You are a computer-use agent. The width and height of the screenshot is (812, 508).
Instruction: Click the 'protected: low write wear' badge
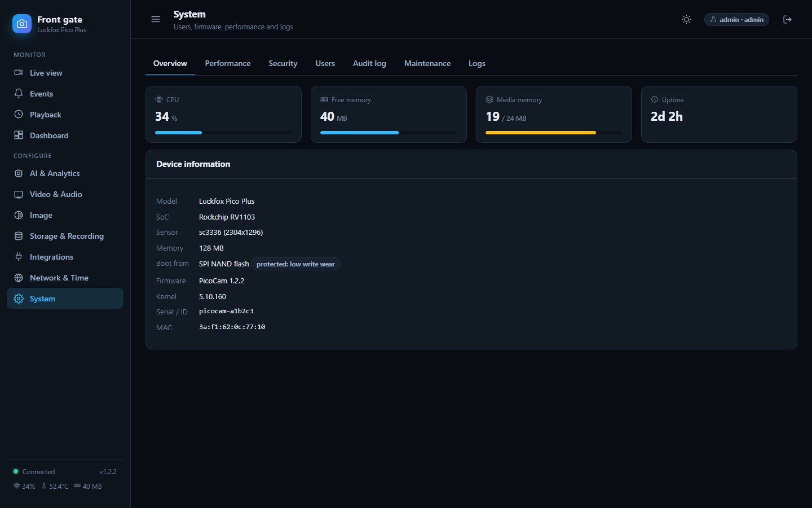point(295,264)
